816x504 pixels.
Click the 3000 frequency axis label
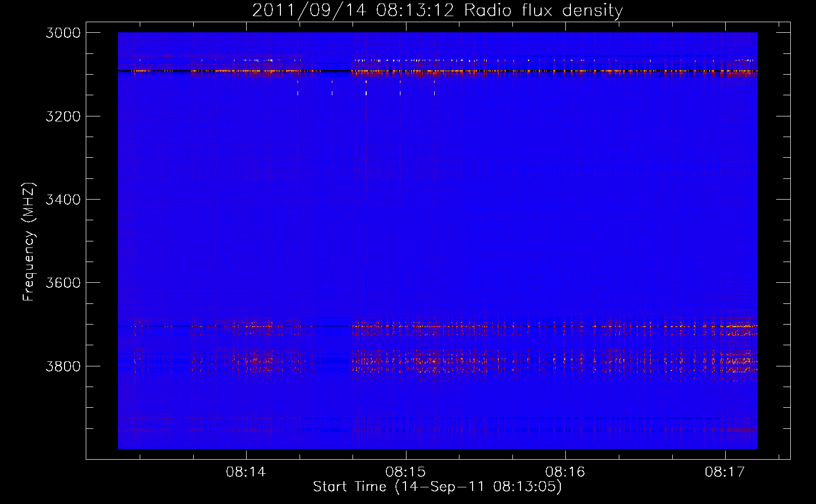(63, 33)
